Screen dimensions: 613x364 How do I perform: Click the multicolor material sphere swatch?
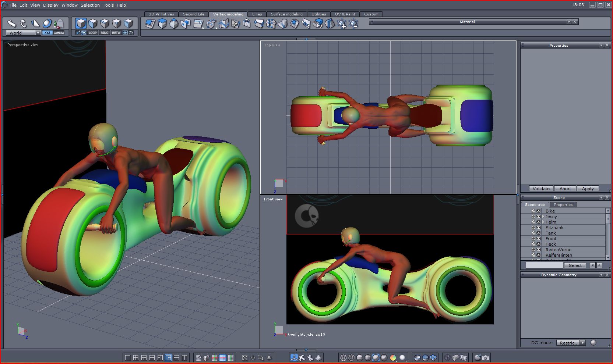(393, 358)
